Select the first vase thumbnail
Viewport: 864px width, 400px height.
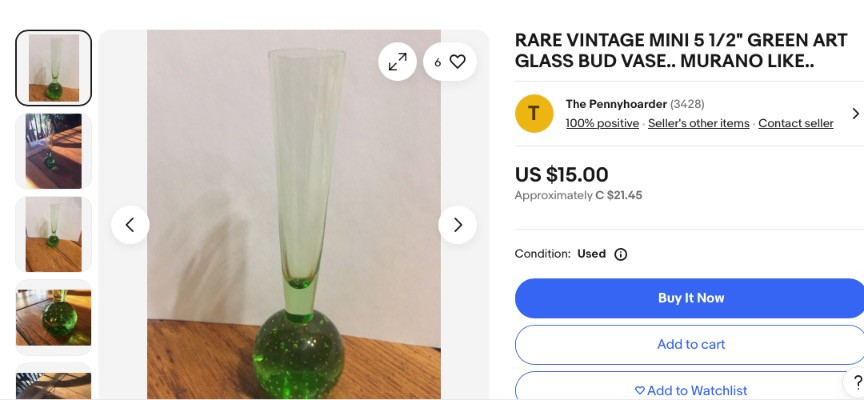pyautogui.click(x=54, y=68)
